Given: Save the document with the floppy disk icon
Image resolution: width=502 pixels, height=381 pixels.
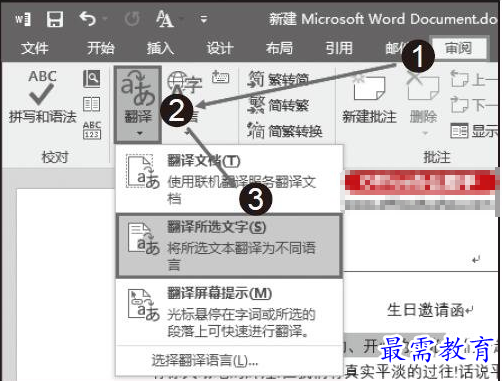Looking at the screenshot, I should (55, 19).
